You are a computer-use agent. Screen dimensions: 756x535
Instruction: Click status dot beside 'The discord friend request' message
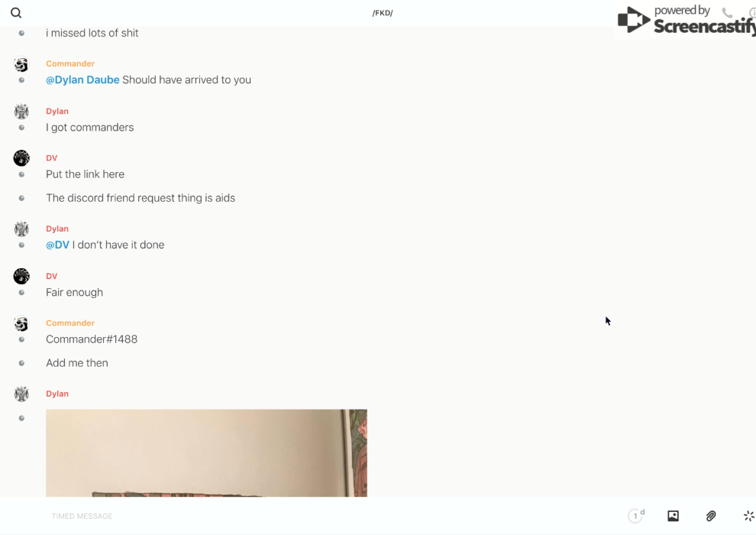21,198
